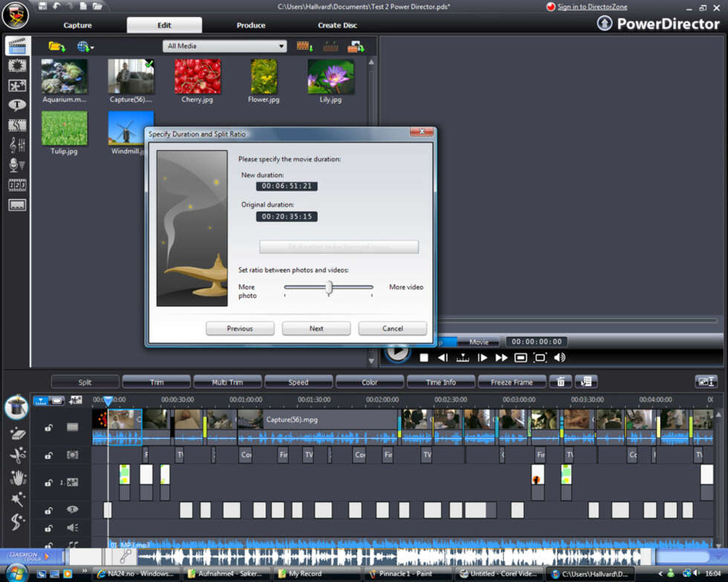Launch the Magic Movie Wizard hat icon
728x582 pixels.
tap(16, 407)
